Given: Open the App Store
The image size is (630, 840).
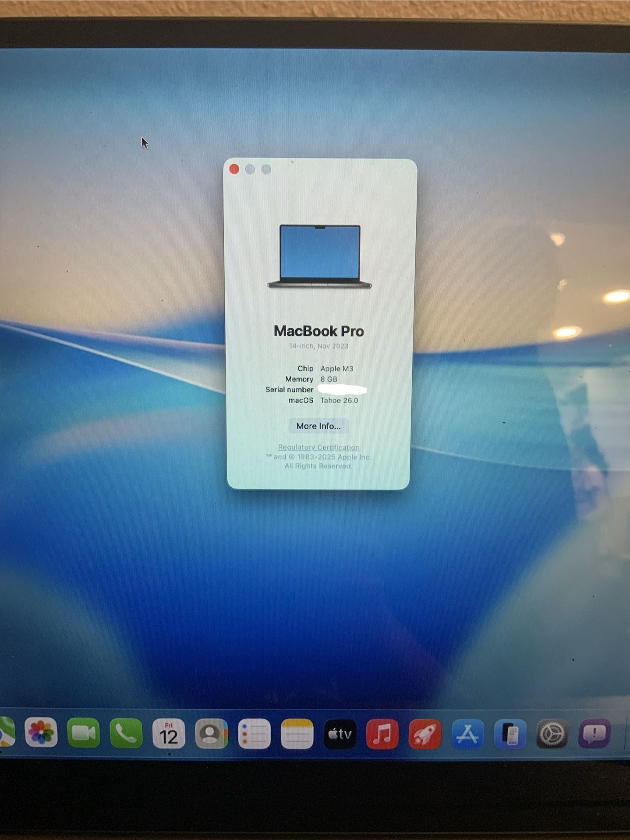Looking at the screenshot, I should tap(467, 734).
